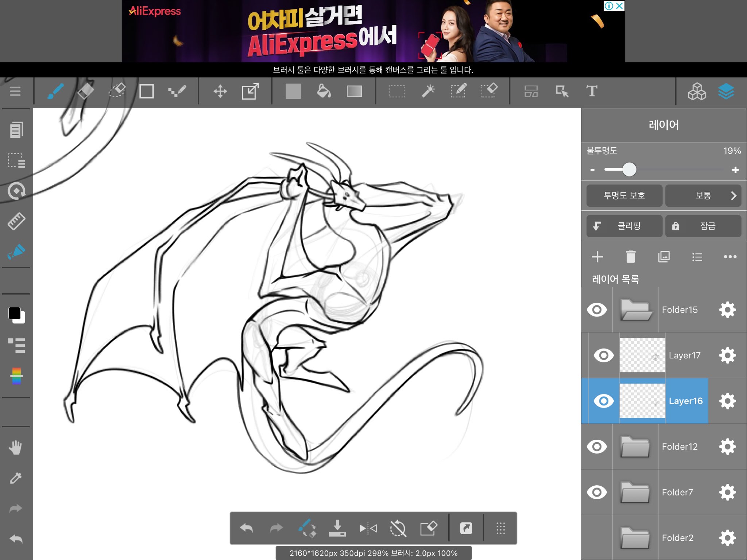Open the hamburger main menu
Screen dimensions: 747x560
click(15, 91)
